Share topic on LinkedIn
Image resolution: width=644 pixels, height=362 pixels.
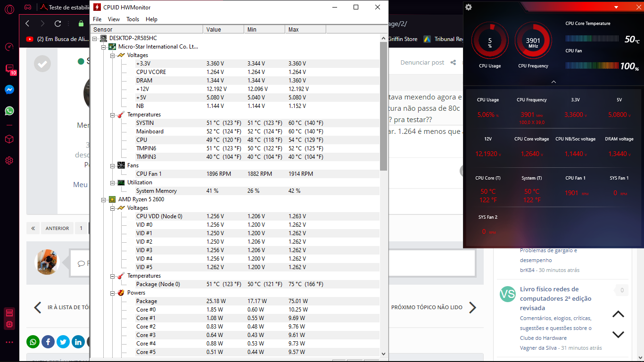(x=78, y=342)
